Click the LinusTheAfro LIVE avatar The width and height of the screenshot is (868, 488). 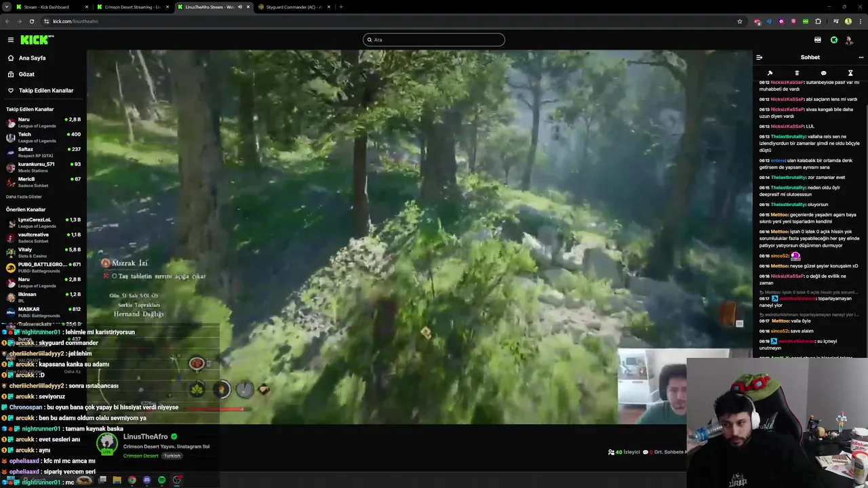(x=107, y=444)
